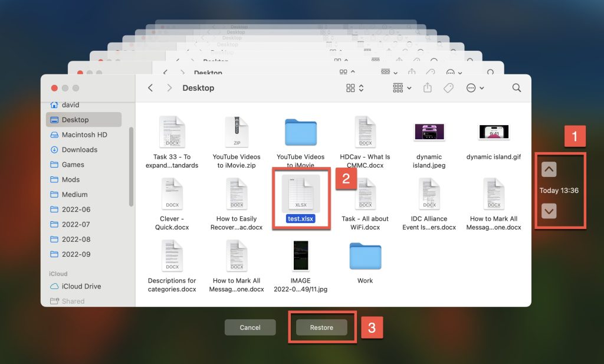This screenshot has width=604, height=364.
Task: Jump to newer backup with up arrow
Action: click(x=549, y=169)
